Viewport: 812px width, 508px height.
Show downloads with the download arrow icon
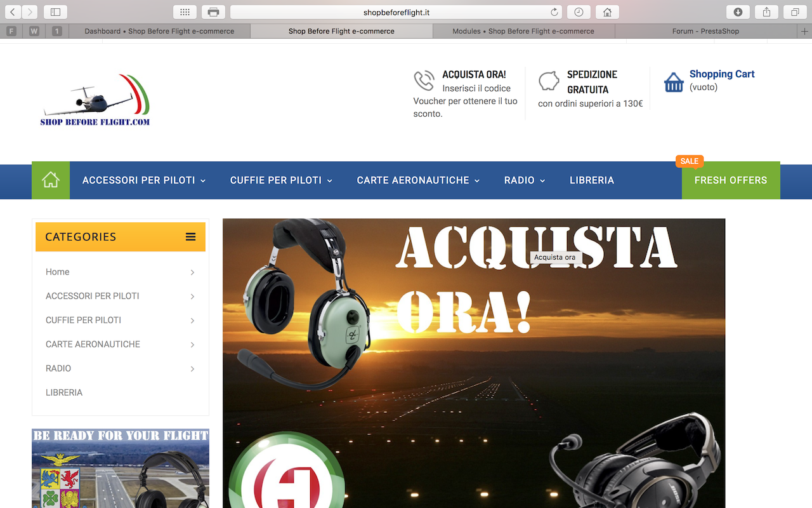click(738, 12)
